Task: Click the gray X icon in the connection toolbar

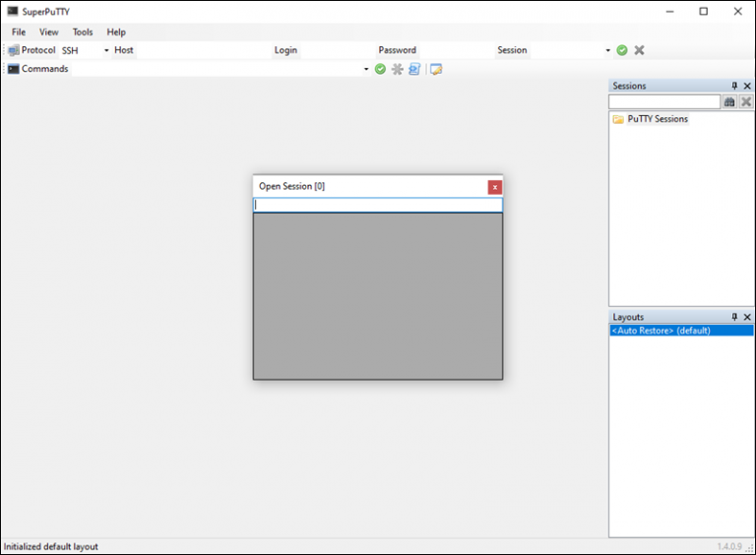Action: click(x=639, y=50)
